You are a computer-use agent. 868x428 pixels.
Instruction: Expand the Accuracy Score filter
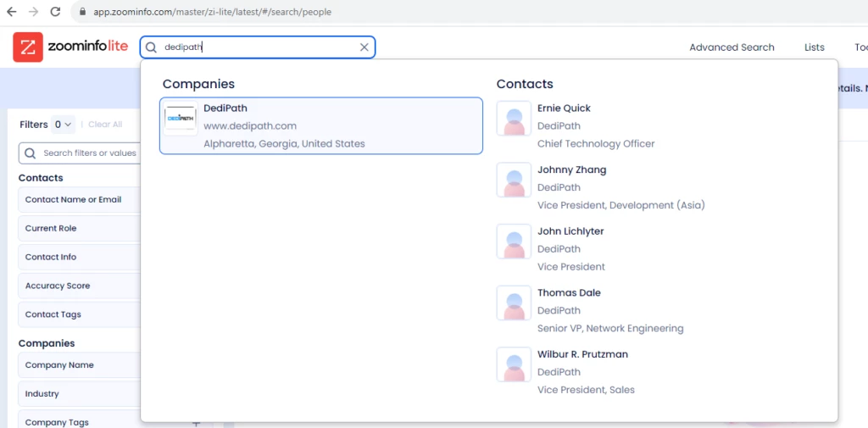[78, 286]
